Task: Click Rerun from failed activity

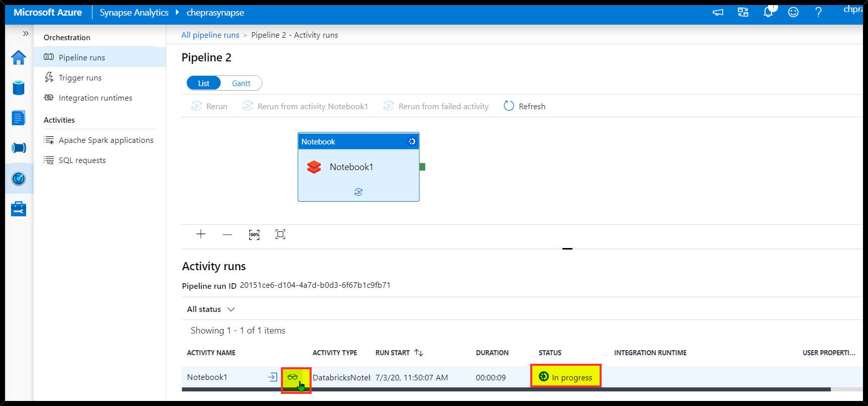Action: (436, 106)
